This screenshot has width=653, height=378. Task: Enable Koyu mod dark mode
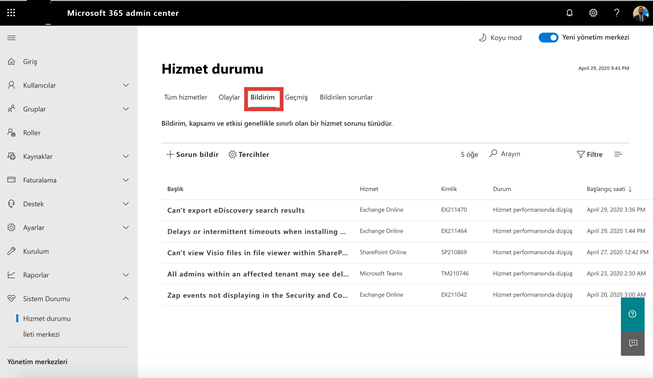coord(500,37)
